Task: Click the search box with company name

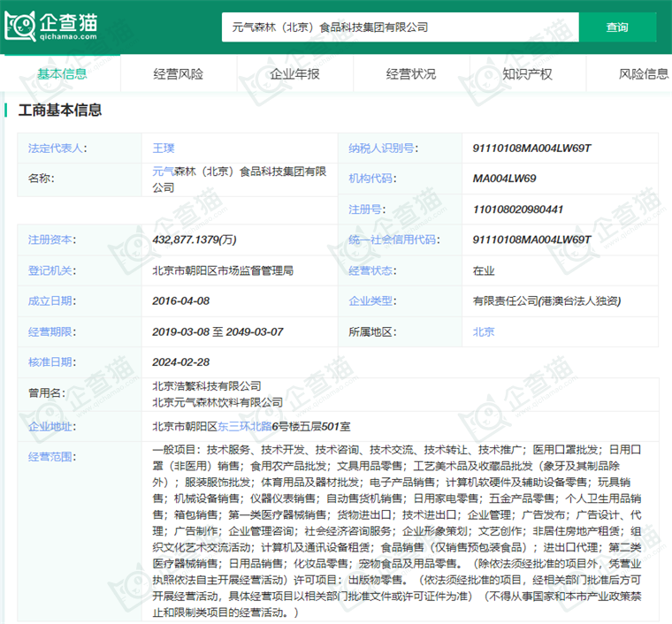Action: click(x=400, y=27)
